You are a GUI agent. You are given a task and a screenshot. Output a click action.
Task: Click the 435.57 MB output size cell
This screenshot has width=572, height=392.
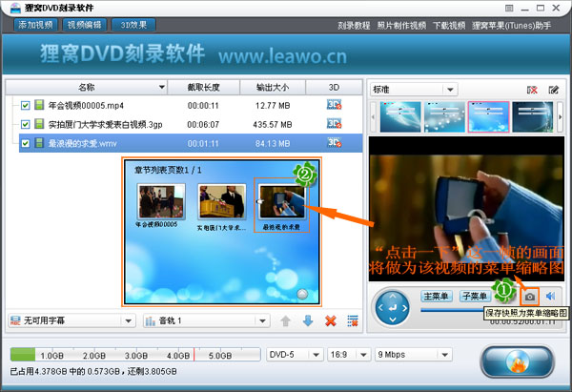pyautogui.click(x=273, y=125)
